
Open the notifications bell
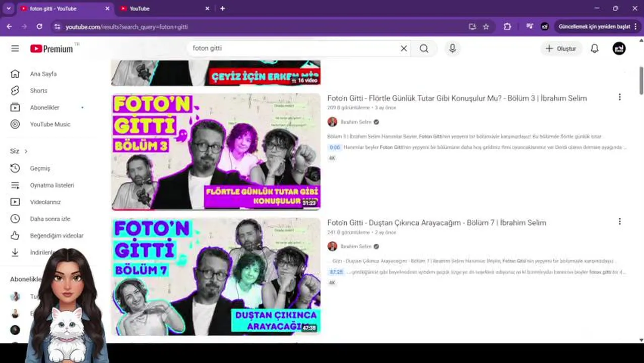click(x=595, y=48)
